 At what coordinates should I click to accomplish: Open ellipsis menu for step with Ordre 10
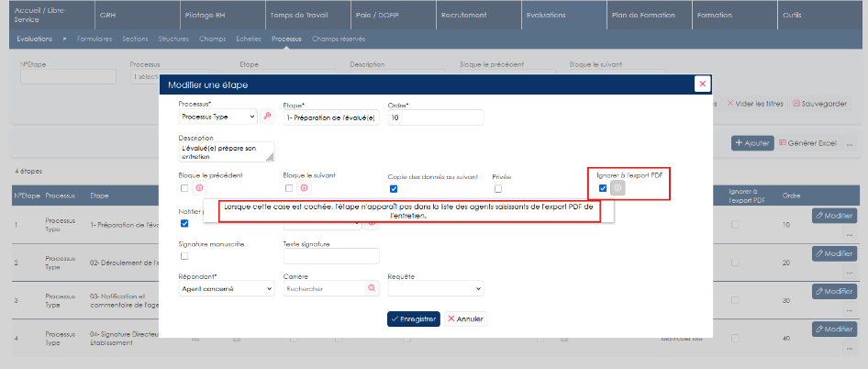click(x=849, y=234)
